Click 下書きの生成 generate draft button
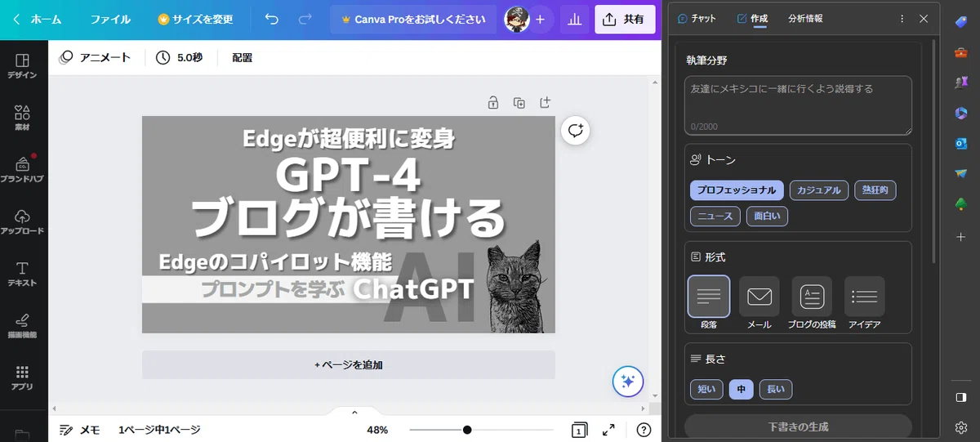This screenshot has width=980, height=442. pyautogui.click(x=798, y=426)
